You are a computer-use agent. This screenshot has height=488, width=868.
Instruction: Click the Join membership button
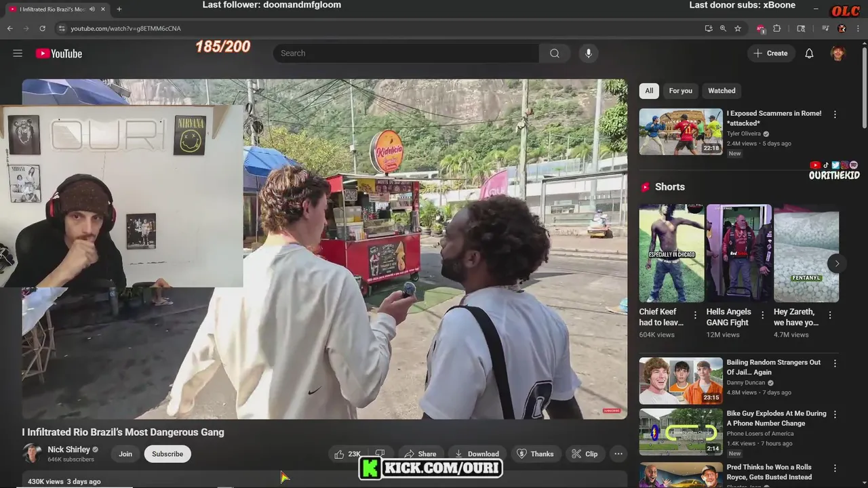125,454
